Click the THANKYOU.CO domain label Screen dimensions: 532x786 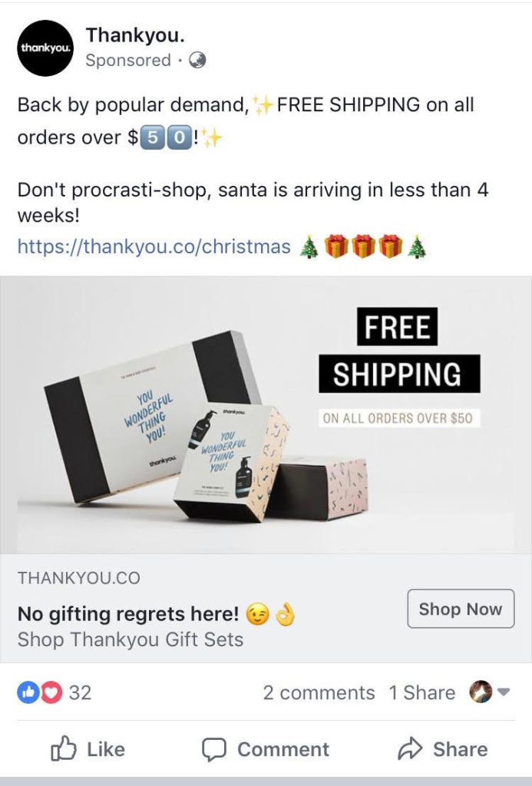point(79,578)
